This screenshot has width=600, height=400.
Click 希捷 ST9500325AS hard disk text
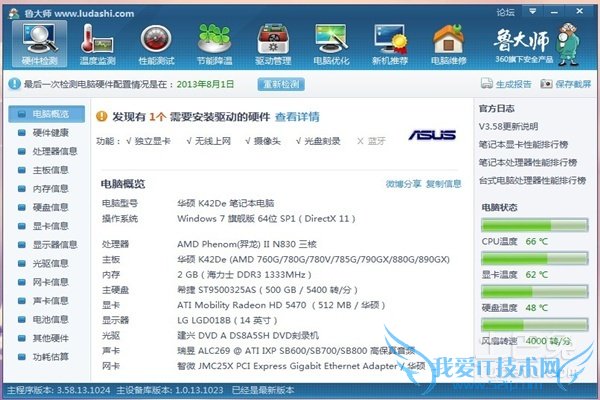point(267,290)
